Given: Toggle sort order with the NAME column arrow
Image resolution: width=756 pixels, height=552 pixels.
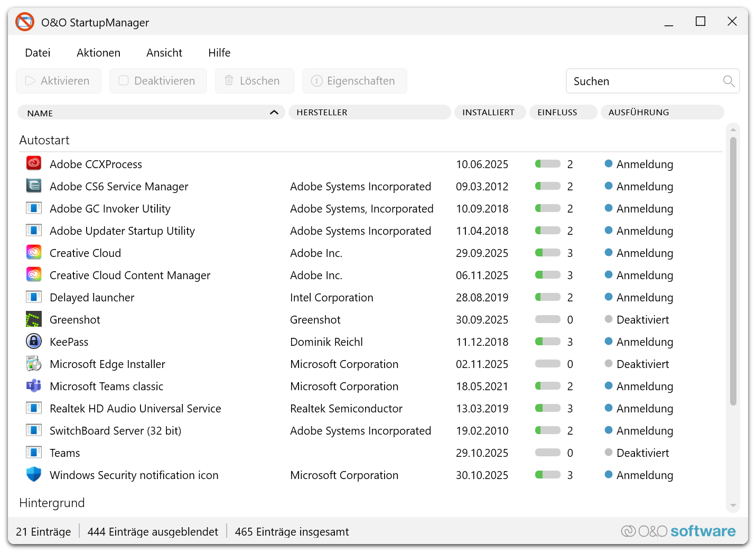Looking at the screenshot, I should click(x=274, y=113).
